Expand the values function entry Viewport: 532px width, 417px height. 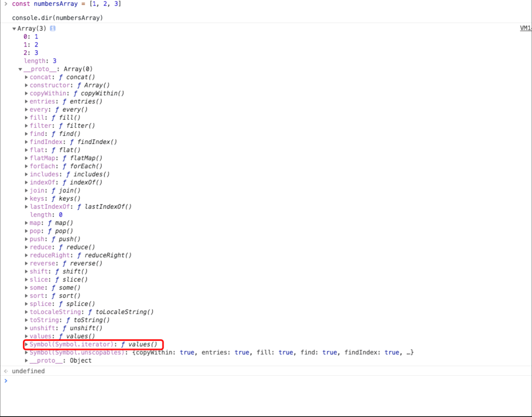(x=26, y=336)
